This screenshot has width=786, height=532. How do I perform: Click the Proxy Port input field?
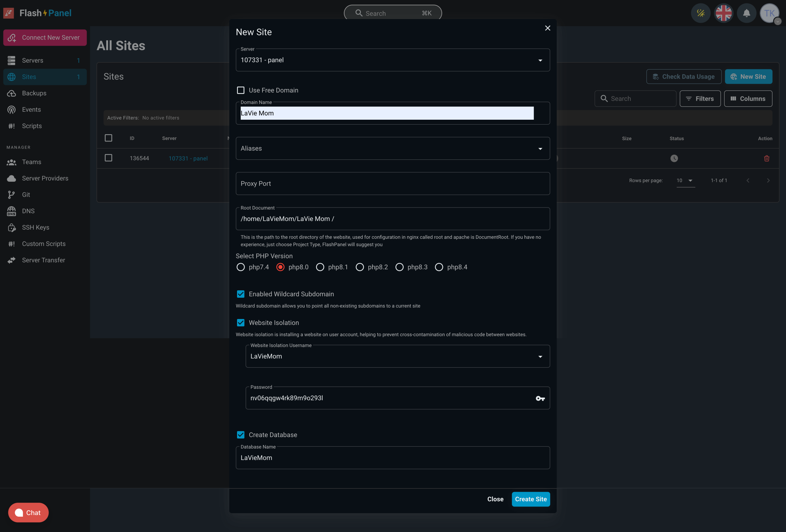[x=392, y=184]
